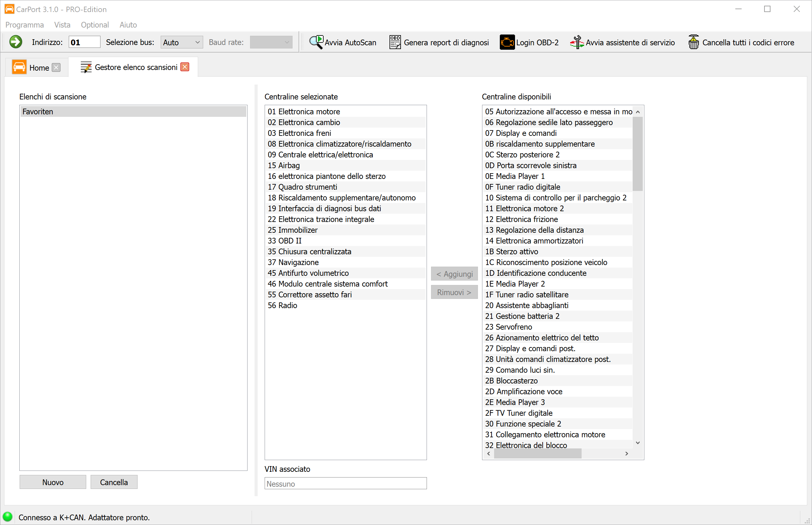Screen dimensions: 812x525
Task: Click the green connection status indicator
Action: (x=8, y=516)
